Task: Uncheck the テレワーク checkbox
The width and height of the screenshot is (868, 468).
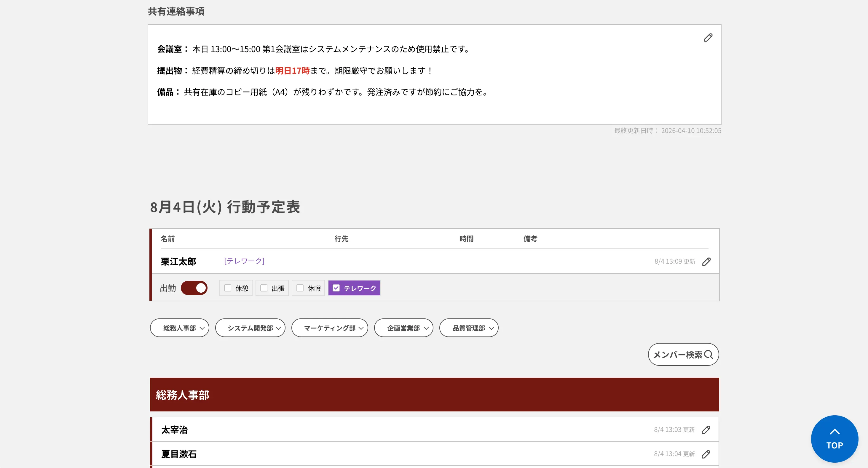Action: coord(336,288)
